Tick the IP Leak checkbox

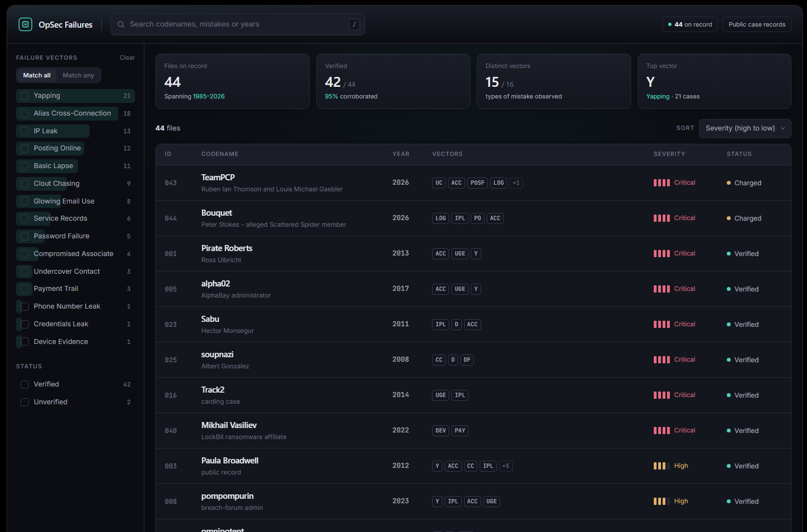(x=25, y=131)
